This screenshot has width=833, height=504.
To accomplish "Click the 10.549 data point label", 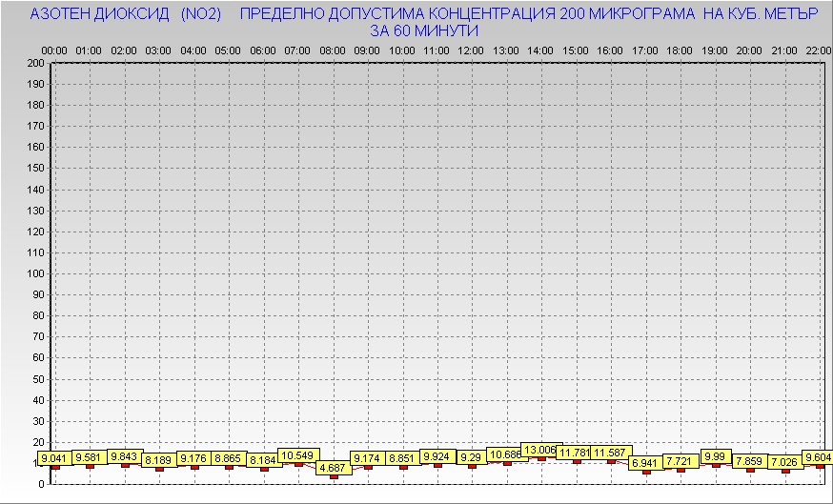I will pyautogui.click(x=298, y=455).
